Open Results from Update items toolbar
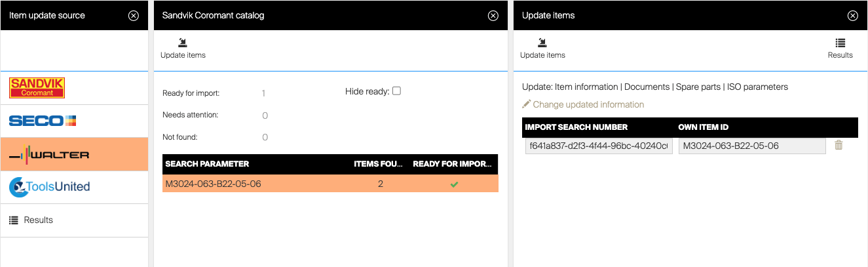 (x=840, y=49)
